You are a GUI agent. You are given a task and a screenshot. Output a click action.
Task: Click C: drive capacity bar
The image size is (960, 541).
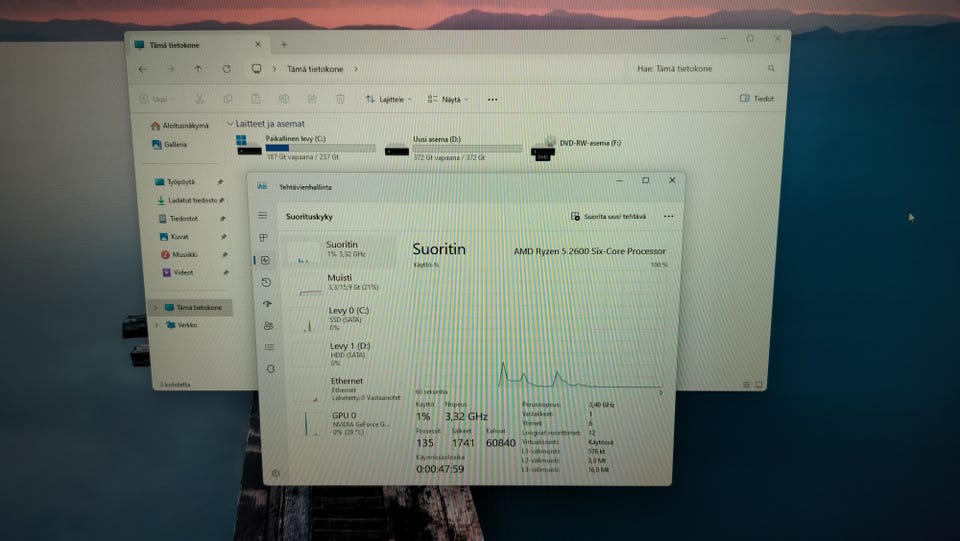point(320,148)
